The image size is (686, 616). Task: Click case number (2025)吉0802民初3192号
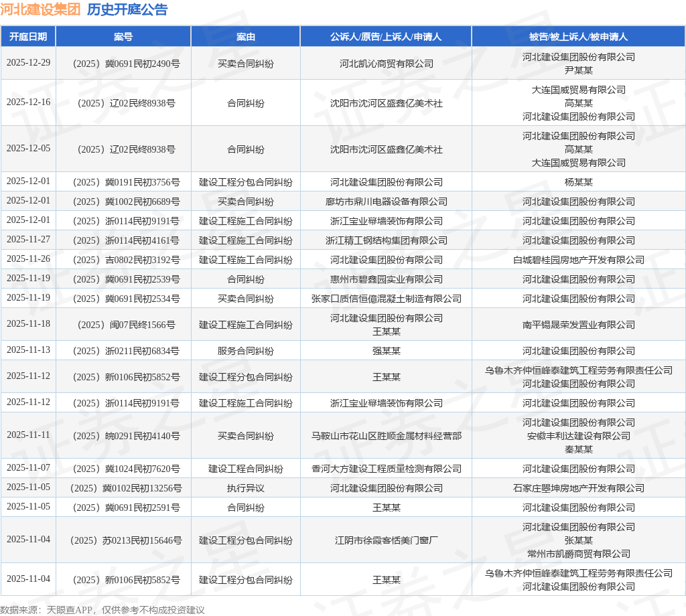tap(126, 260)
